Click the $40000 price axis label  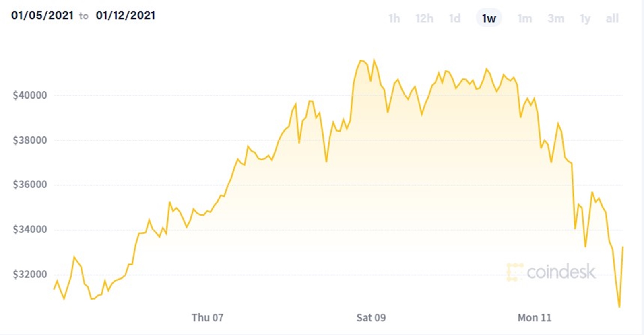point(30,95)
